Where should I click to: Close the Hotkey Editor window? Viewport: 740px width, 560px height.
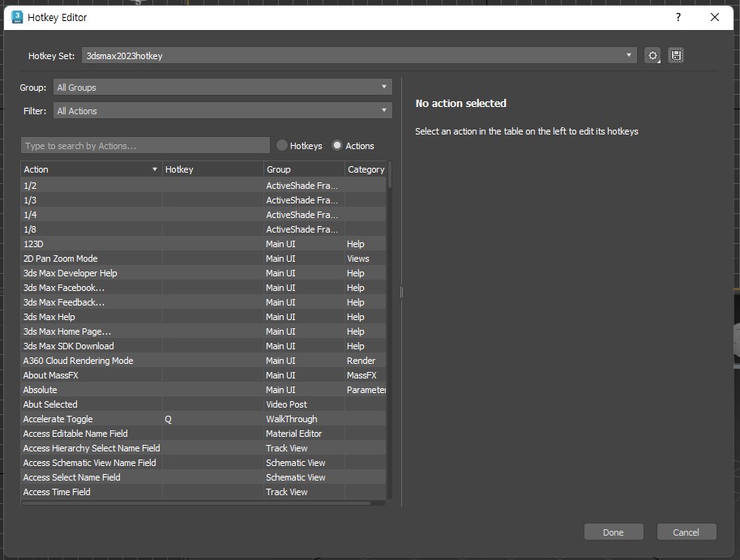(715, 18)
